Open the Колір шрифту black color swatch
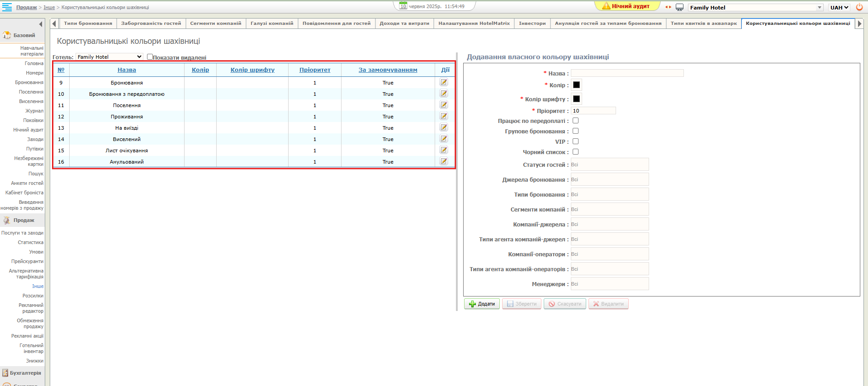This screenshot has height=386, width=868. [x=576, y=99]
